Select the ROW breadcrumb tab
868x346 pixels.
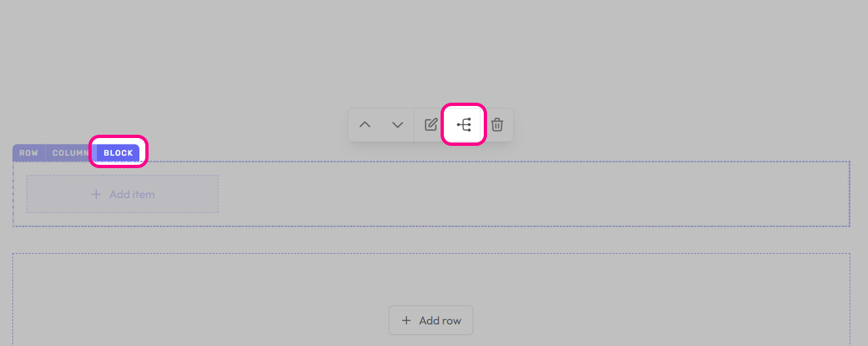click(29, 153)
